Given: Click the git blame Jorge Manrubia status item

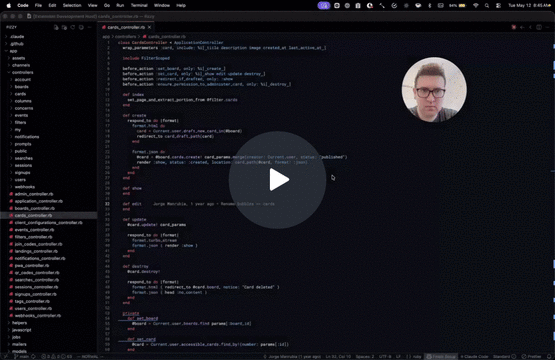Looking at the screenshot, I should point(292,356).
